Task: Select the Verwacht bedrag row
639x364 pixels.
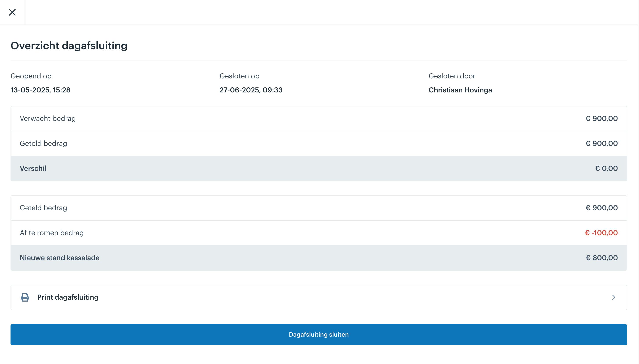Action: [319, 119]
